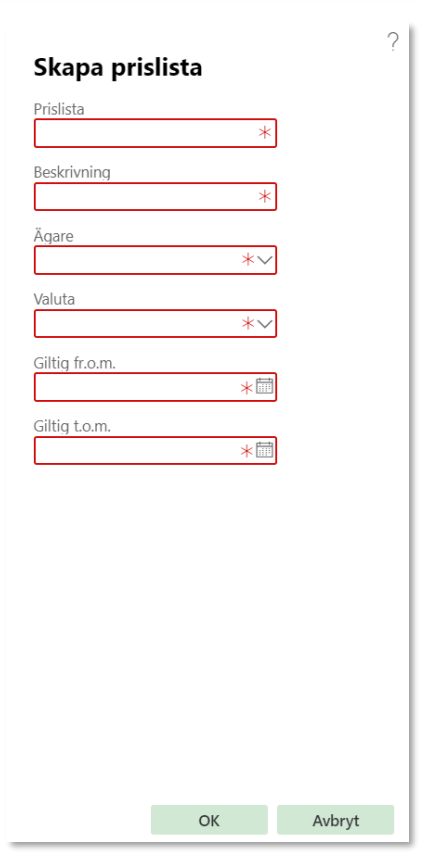423x853 pixels.
Task: Open calendar picker for Giltig fr.o.m.
Action: [264, 386]
